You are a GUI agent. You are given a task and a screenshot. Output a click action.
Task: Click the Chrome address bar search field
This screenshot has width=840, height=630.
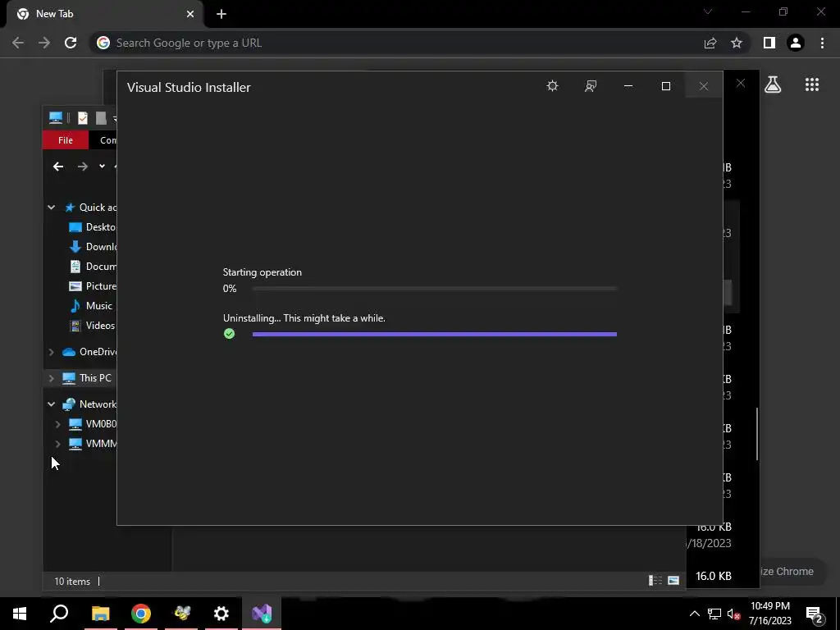[x=396, y=43]
